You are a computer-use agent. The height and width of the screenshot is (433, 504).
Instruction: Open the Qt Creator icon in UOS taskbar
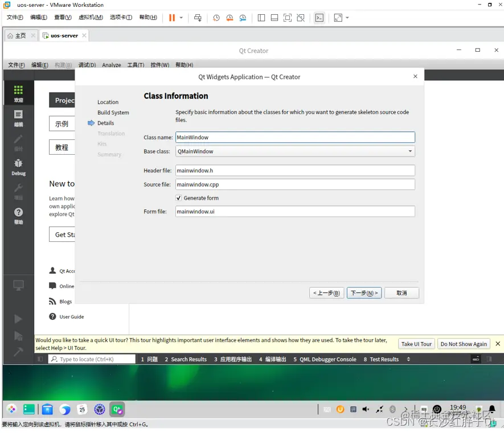pyautogui.click(x=117, y=409)
